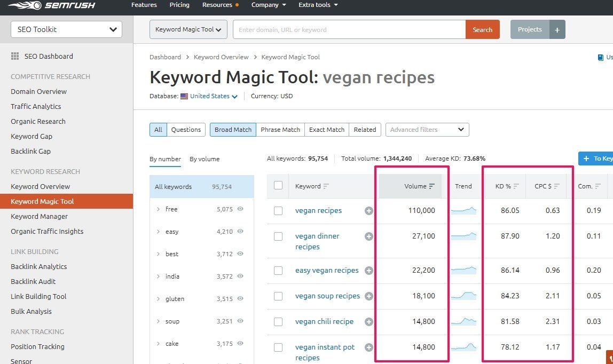Open the vegan dinner recipes keyword link

pos(317,241)
